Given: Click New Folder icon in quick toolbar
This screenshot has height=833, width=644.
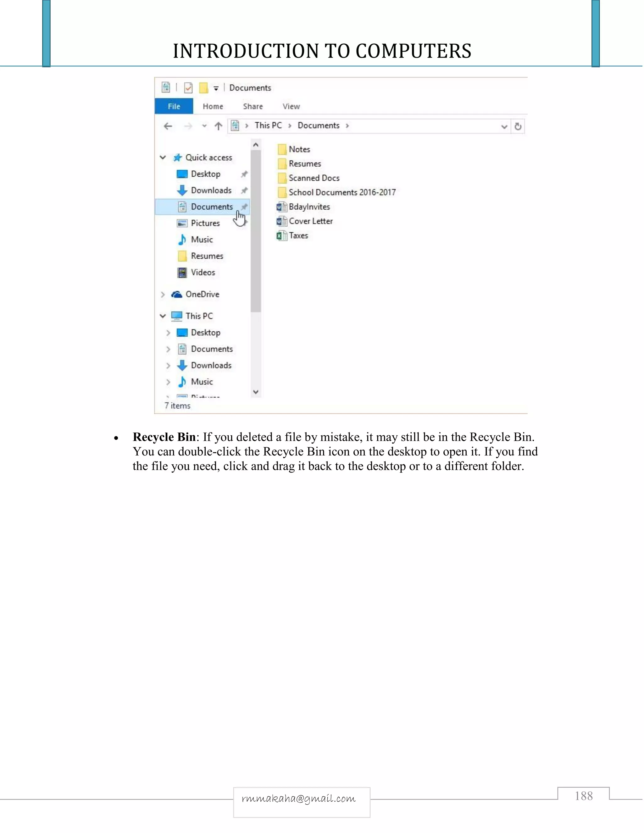Looking at the screenshot, I should 204,88.
